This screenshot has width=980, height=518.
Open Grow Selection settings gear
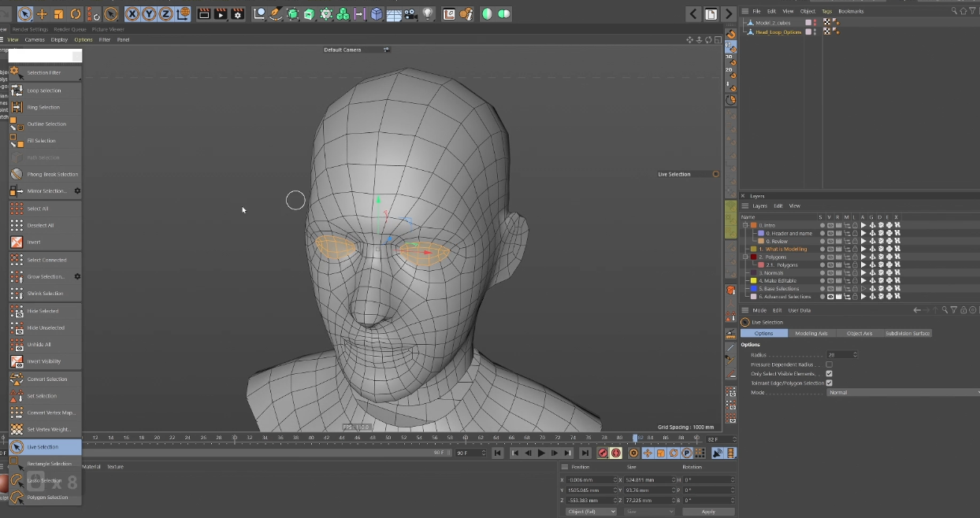(x=77, y=276)
